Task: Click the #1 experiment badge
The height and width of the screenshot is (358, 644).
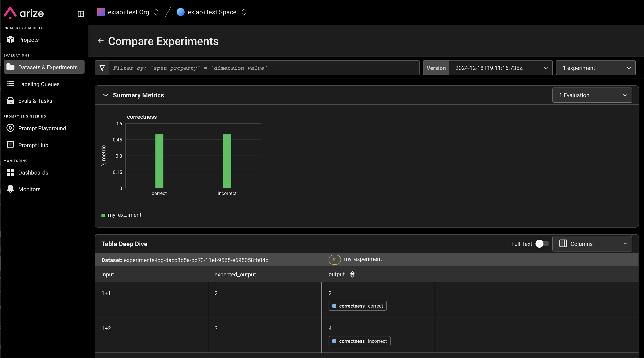Action: (x=334, y=260)
